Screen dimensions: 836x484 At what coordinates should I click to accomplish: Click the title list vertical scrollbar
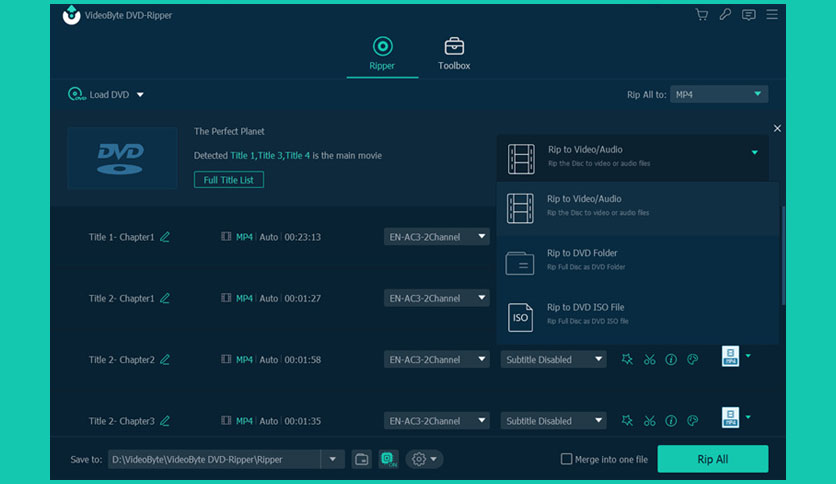pos(783,256)
